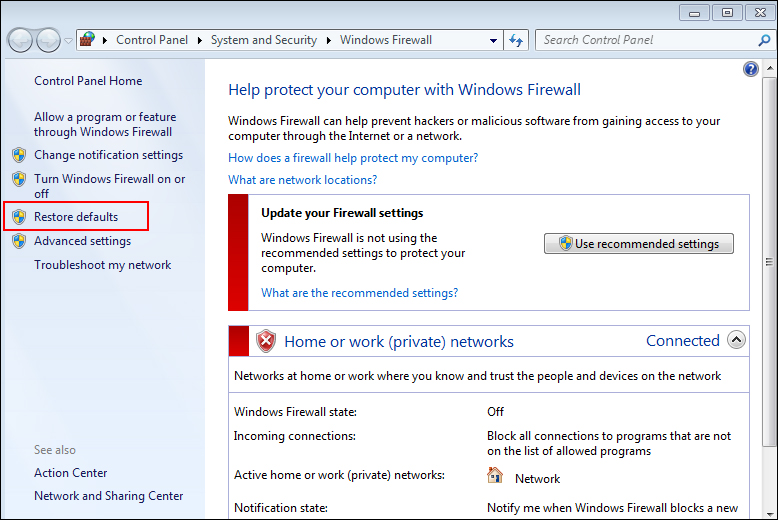Open 'What are network locations?' link
This screenshot has width=778, height=520.
tap(302, 180)
